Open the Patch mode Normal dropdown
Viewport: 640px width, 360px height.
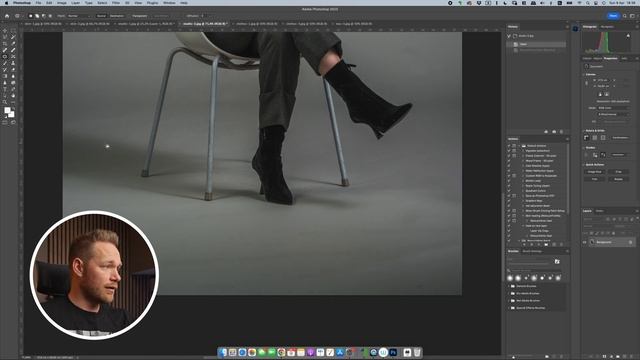point(78,16)
